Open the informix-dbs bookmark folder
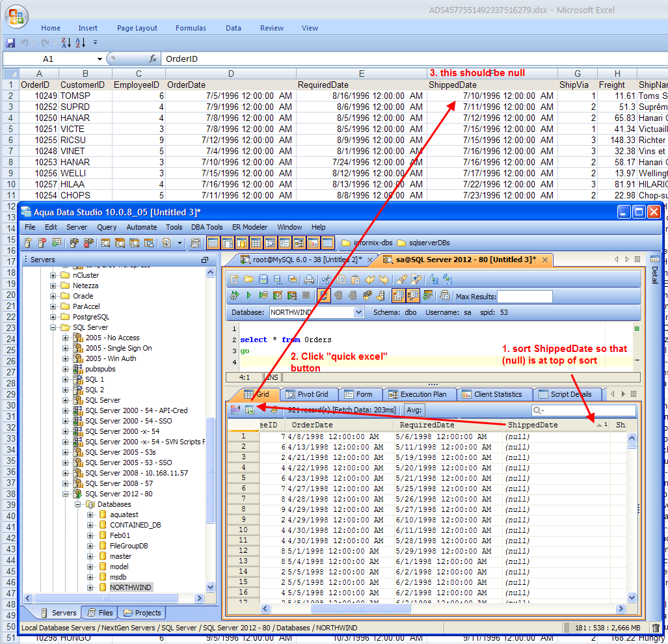 tap(367, 243)
